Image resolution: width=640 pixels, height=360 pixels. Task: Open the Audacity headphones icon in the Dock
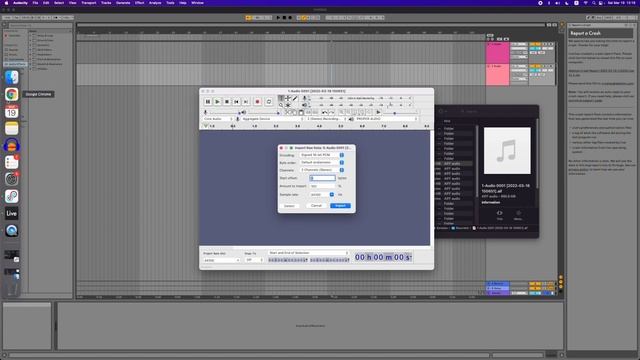coord(11,145)
